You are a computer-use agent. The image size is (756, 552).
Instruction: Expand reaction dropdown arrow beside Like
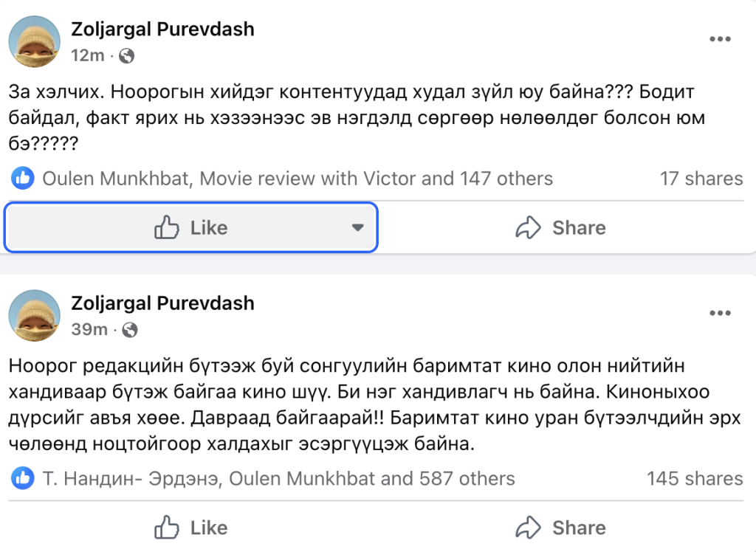click(x=357, y=228)
